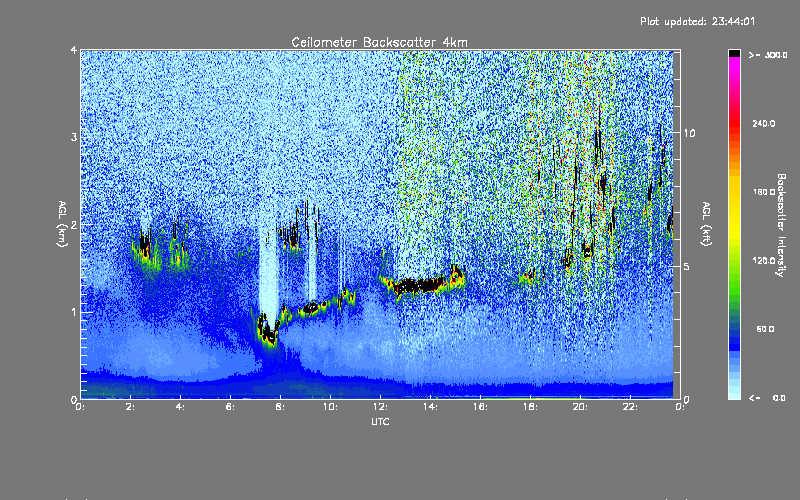Screen dimensions: 800x500
Task: Click the 'AGL (kft)' axis label
Action: click(707, 224)
